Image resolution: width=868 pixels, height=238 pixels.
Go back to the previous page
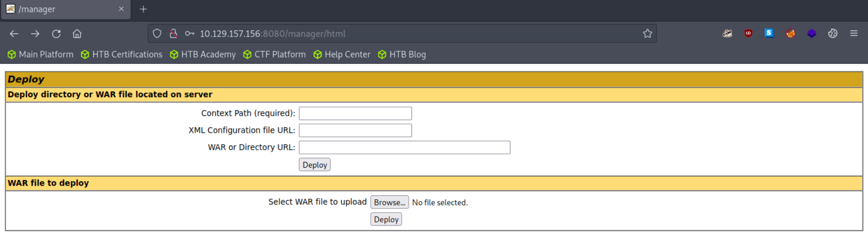pyautogui.click(x=14, y=34)
